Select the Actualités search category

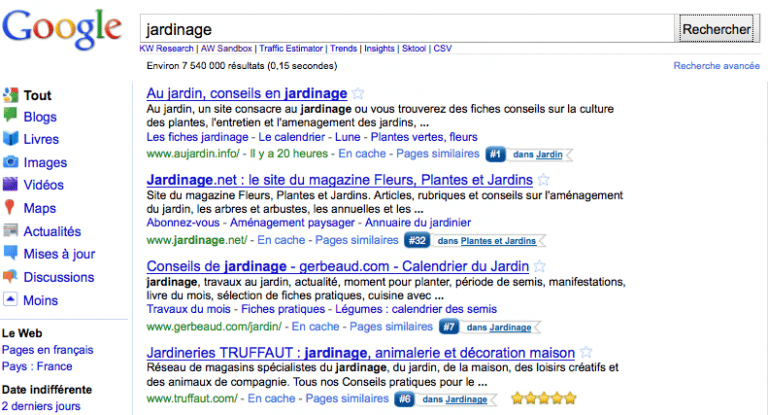pyautogui.click(x=52, y=231)
